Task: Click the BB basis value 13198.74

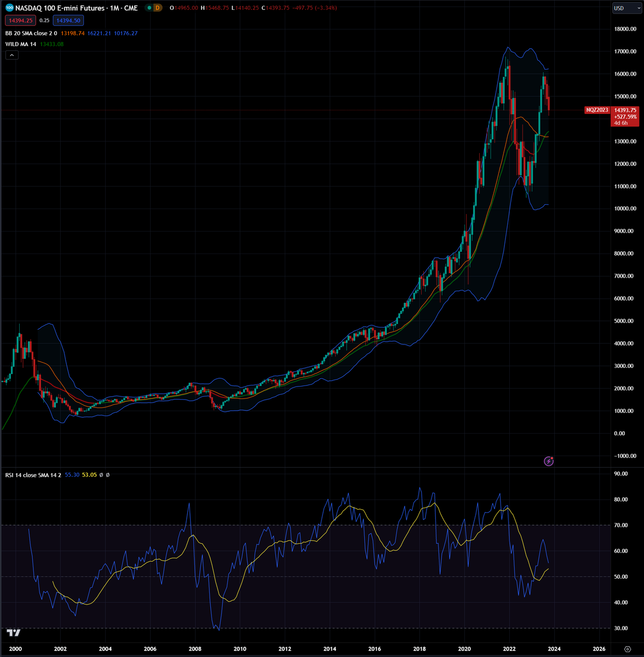Action: [x=73, y=33]
